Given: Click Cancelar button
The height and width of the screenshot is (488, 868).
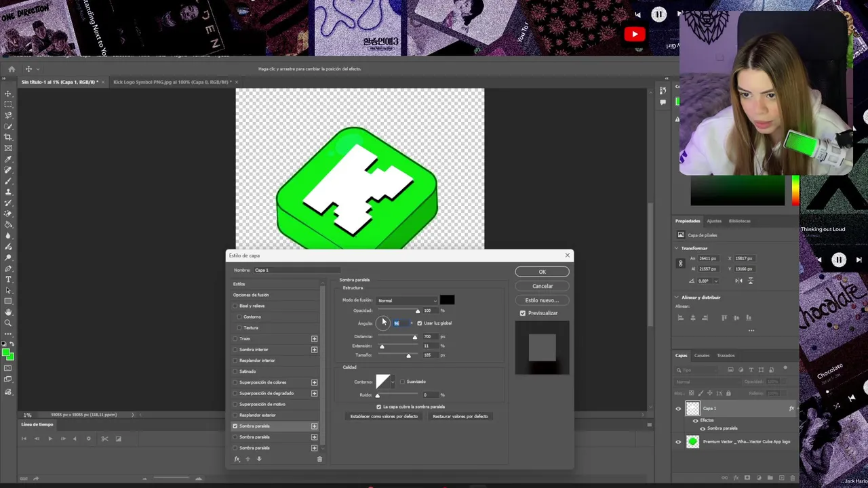Looking at the screenshot, I should point(542,286).
